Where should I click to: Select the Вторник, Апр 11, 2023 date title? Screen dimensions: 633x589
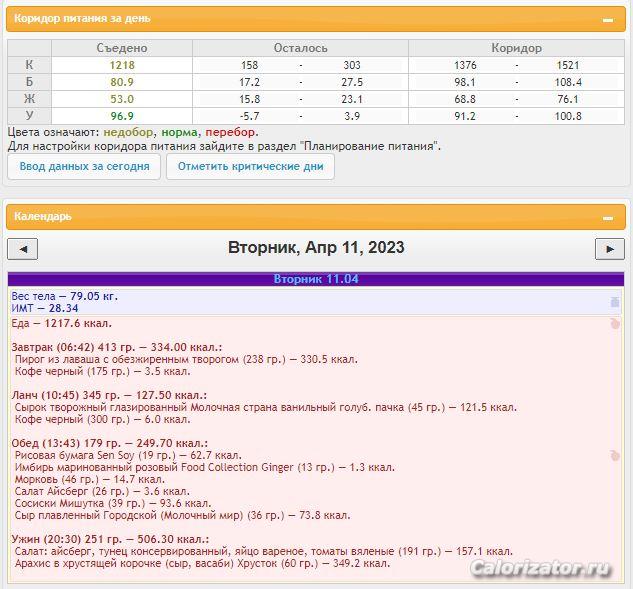(316, 248)
